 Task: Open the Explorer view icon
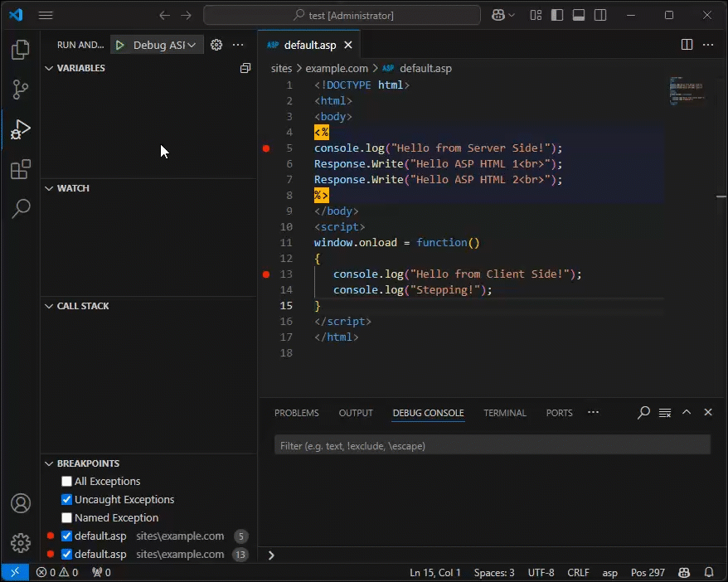20,50
